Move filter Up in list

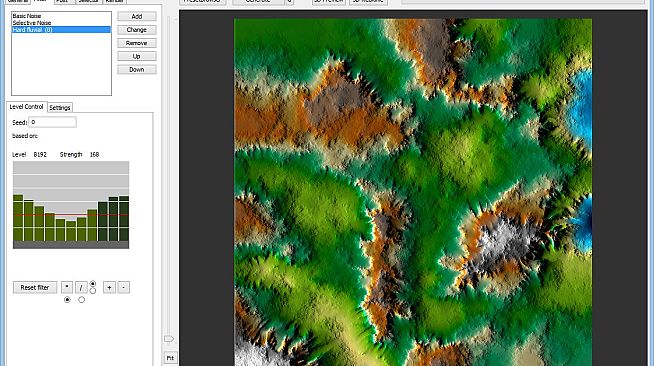click(x=137, y=56)
